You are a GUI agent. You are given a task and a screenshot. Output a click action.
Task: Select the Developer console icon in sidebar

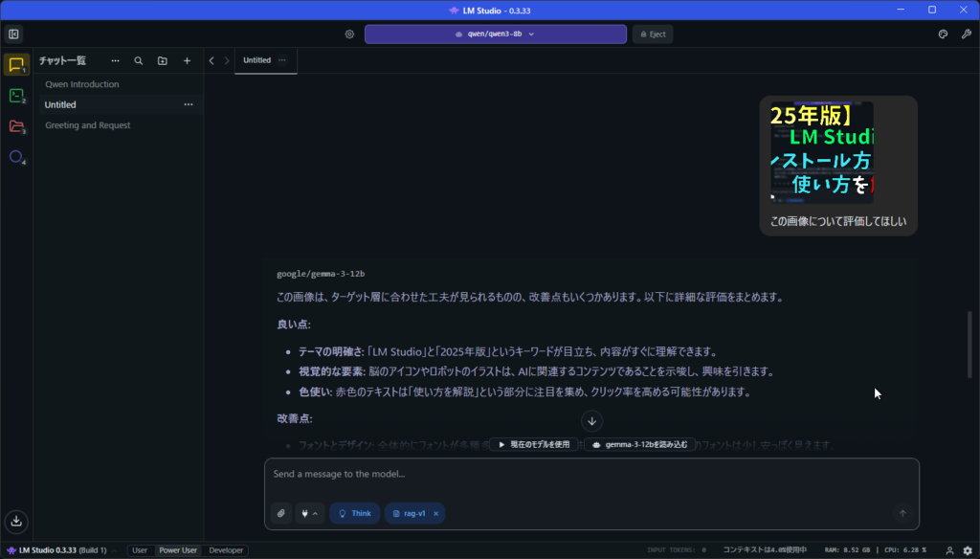(x=15, y=96)
